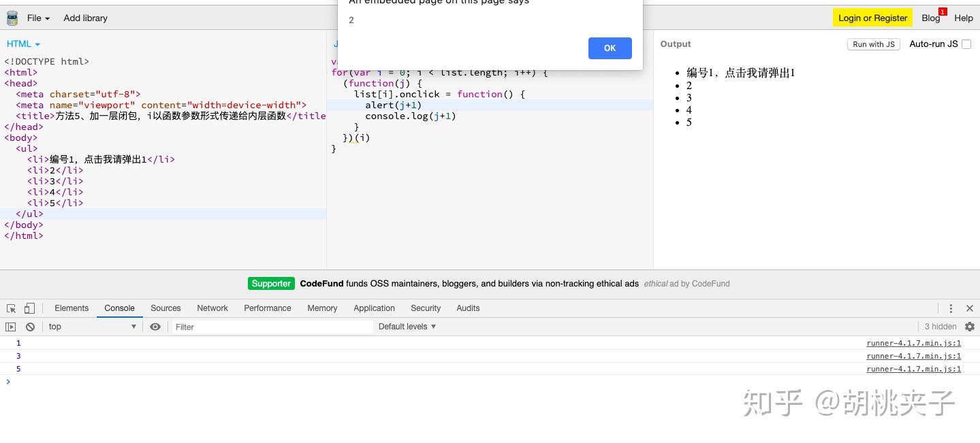Click the clear console icon
980x443 pixels.
[x=30, y=327]
